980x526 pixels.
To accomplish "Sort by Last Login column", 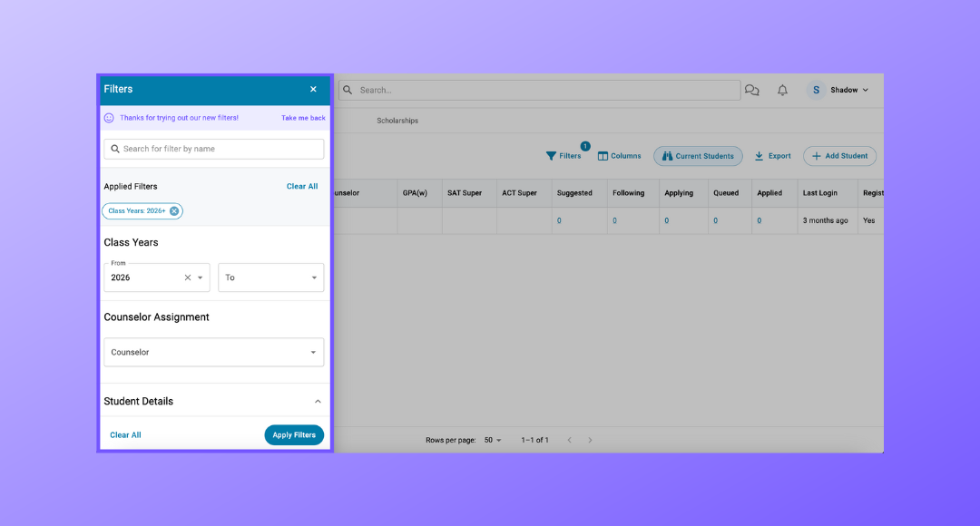I will click(x=819, y=193).
